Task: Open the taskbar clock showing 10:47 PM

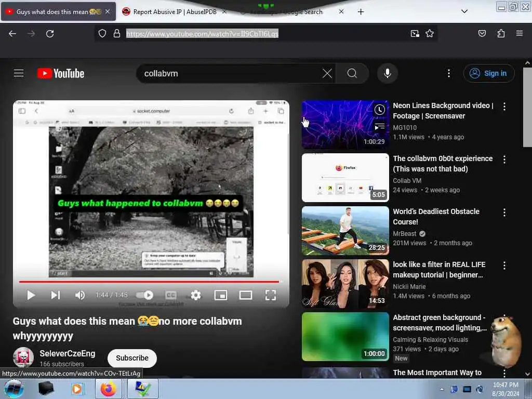Action: coord(505,389)
